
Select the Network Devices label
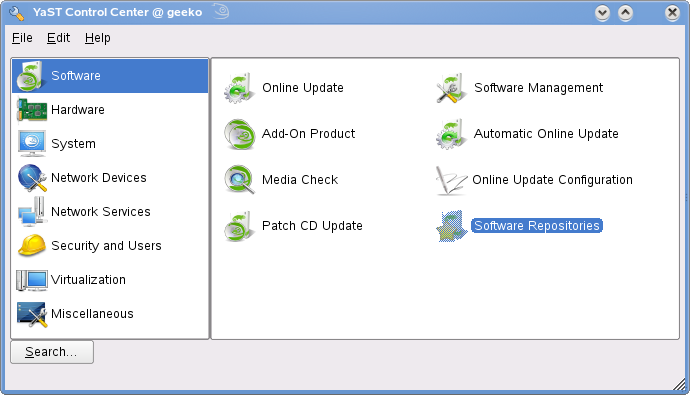[99, 178]
